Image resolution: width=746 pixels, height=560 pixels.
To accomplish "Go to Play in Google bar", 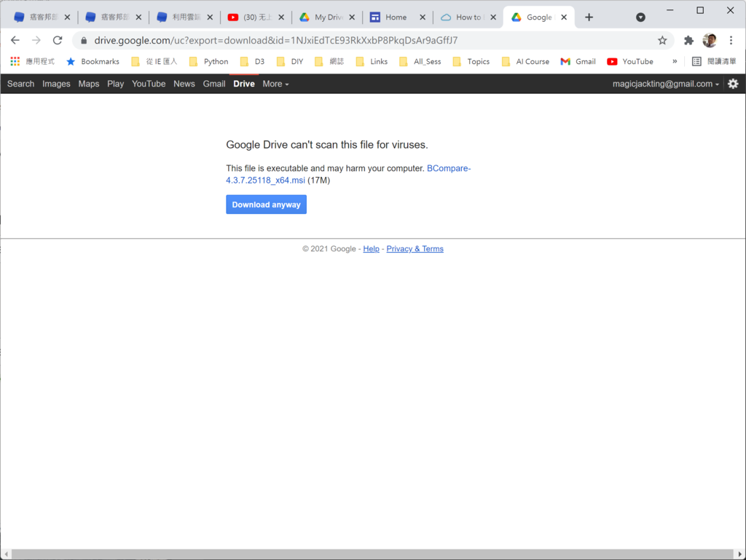I will 115,84.
